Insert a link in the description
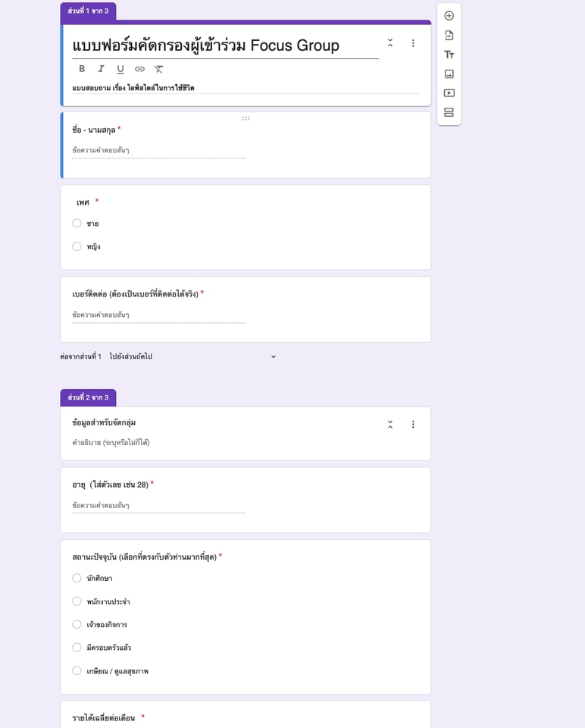585x728 pixels. (x=139, y=69)
